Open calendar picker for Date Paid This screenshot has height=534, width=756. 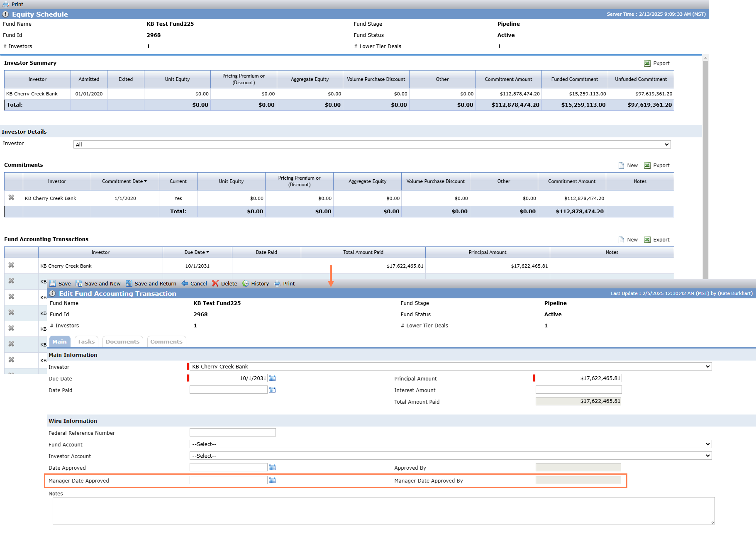272,390
